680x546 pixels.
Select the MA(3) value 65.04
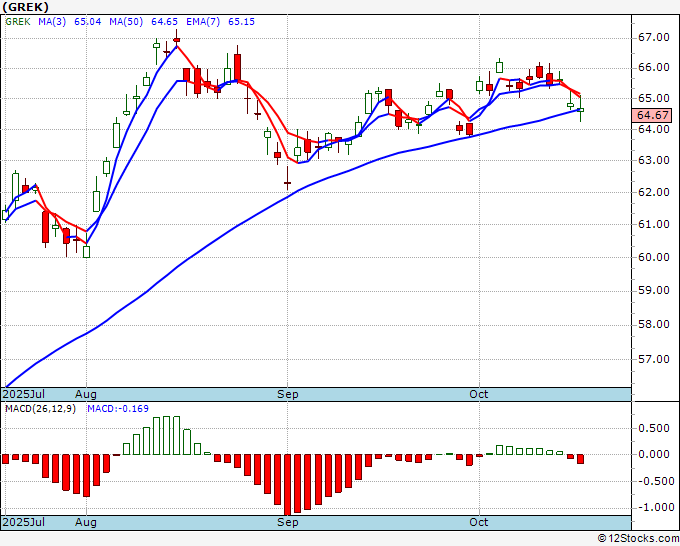pyautogui.click(x=88, y=22)
